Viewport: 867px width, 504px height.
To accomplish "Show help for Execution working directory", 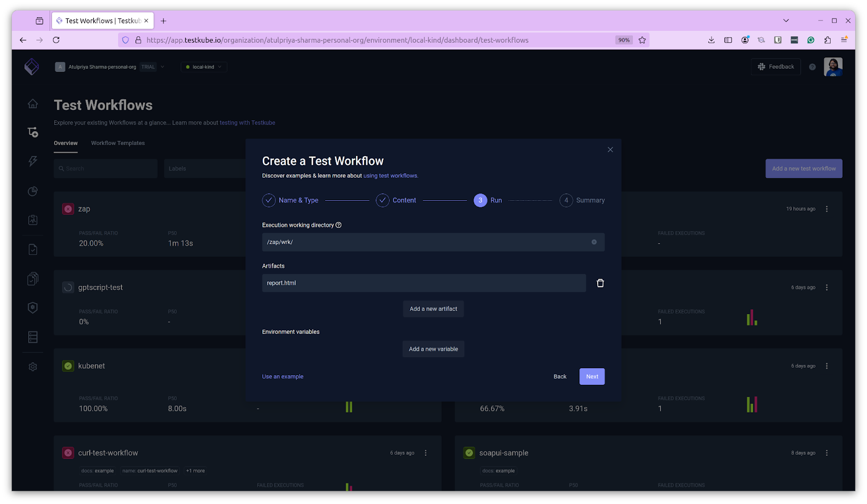I will coord(339,225).
